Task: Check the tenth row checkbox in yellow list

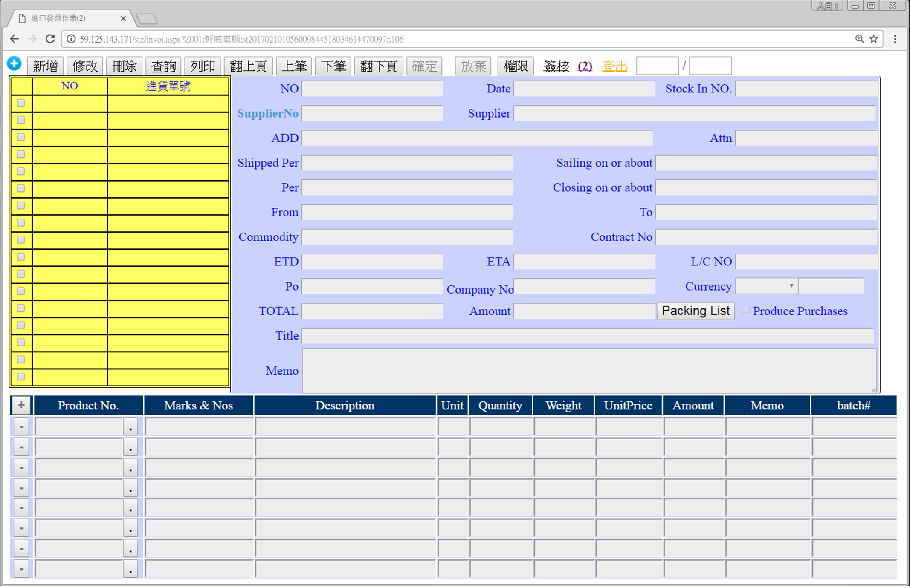Action: click(21, 257)
